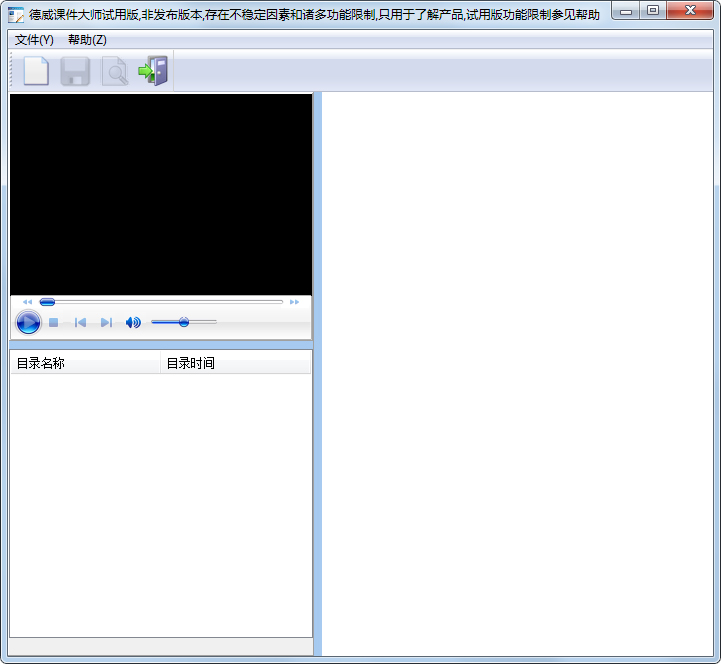Screen dimensions: 721x664
Task: Click the next track button
Action: coord(106,323)
